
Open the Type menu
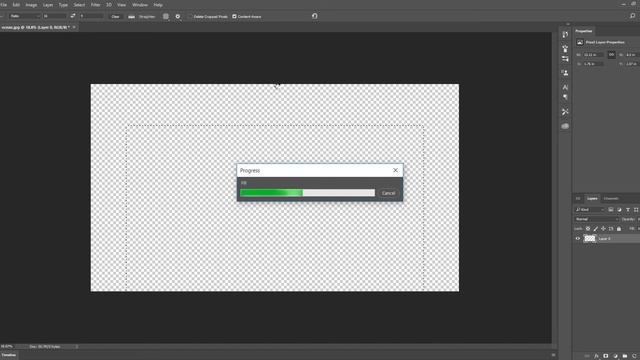tap(63, 5)
